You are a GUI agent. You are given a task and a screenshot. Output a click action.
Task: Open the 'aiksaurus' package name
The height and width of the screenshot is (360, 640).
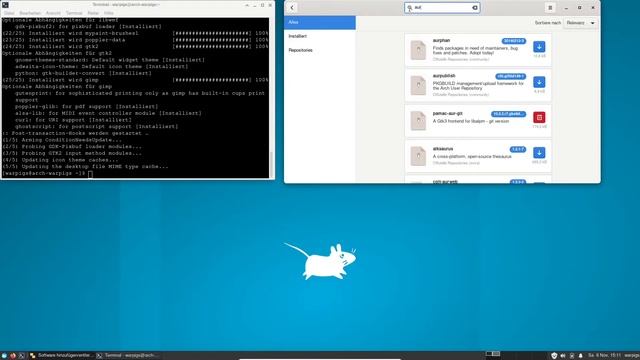[x=443, y=149]
